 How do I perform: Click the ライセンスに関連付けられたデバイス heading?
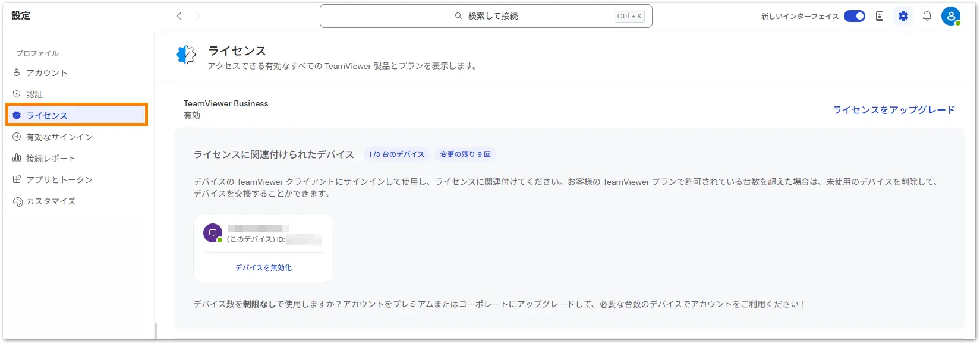point(274,154)
